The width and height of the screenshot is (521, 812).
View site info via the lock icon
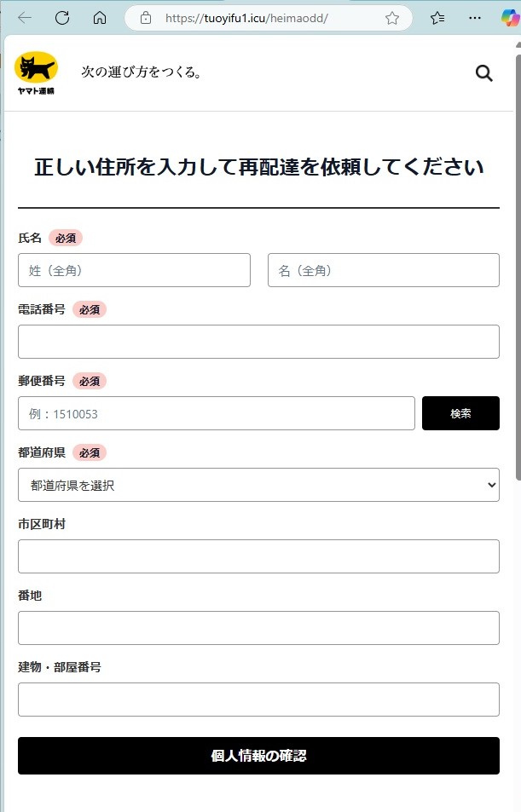pos(146,18)
